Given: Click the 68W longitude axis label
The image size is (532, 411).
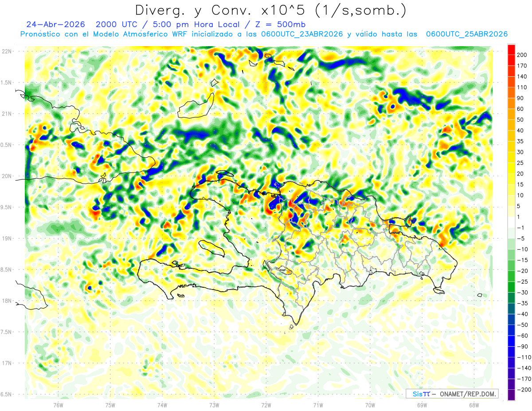Looking at the screenshot, I should pos(474,405).
